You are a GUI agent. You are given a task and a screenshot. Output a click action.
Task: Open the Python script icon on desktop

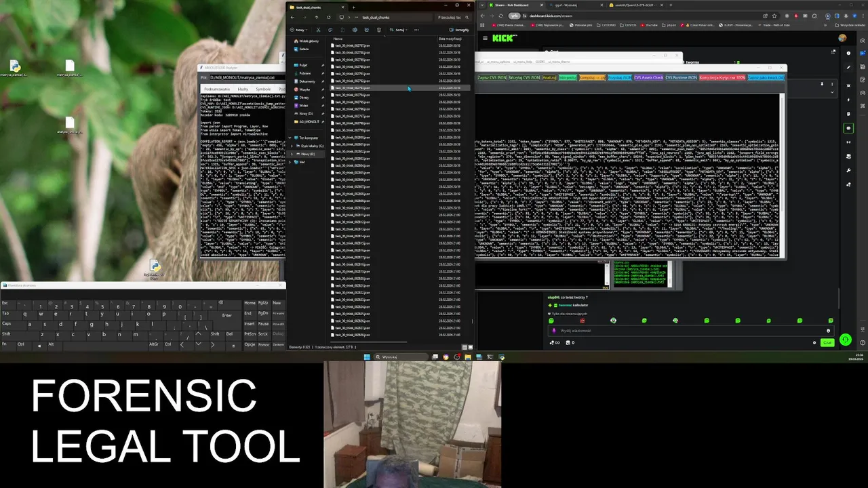point(154,269)
